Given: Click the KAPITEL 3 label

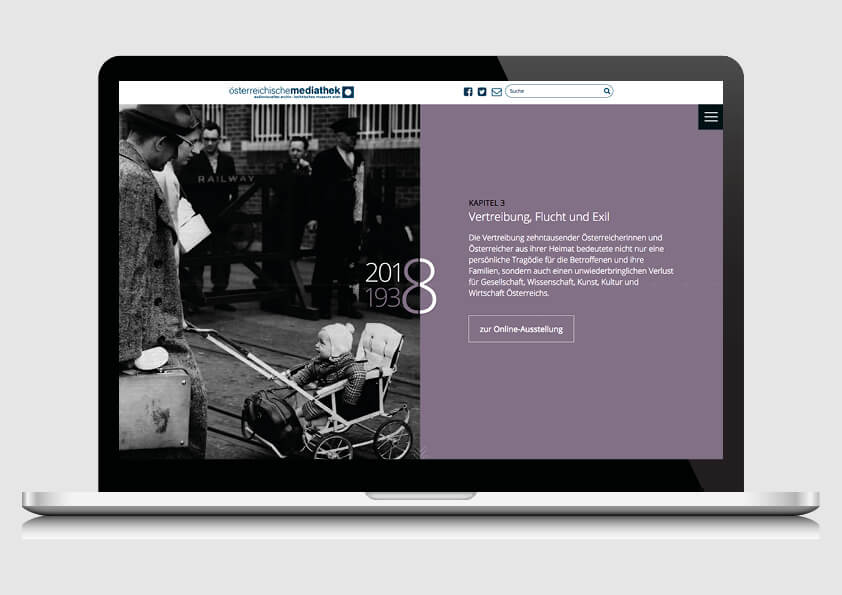Looking at the screenshot, I should click(487, 203).
